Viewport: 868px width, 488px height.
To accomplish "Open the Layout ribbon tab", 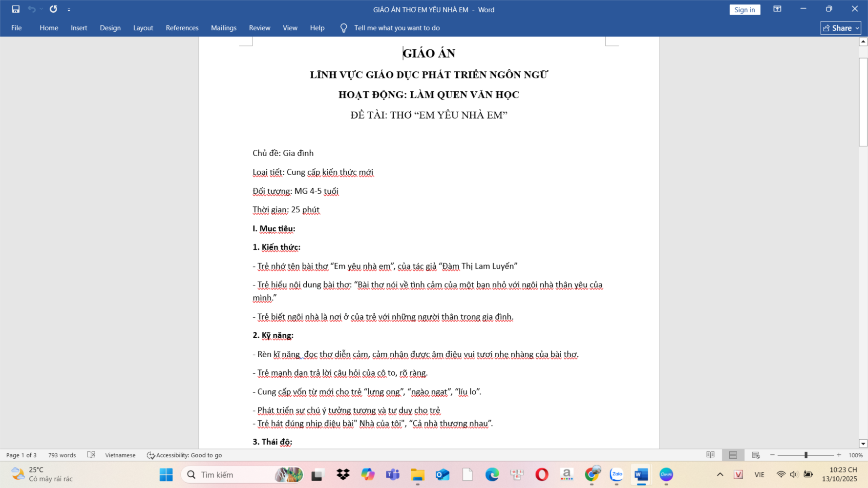I will point(143,28).
